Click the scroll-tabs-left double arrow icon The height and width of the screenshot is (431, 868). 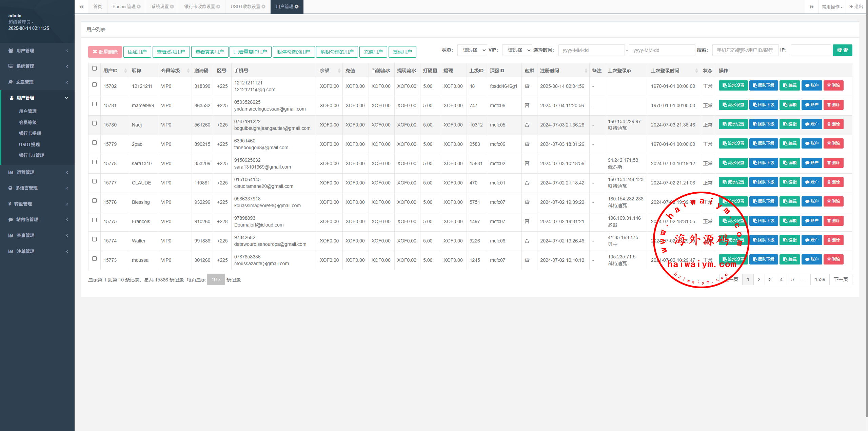(81, 7)
